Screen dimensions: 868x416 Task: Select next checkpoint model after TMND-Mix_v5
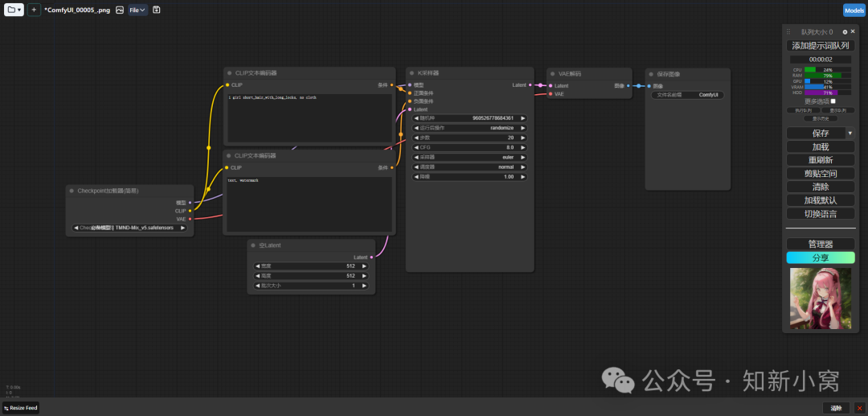[x=182, y=228]
